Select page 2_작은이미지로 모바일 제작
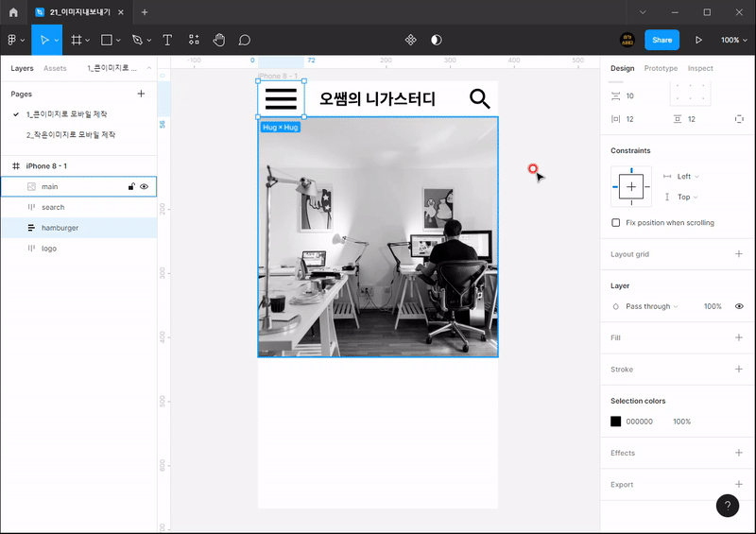Image resolution: width=756 pixels, height=534 pixels. pyautogui.click(x=71, y=134)
